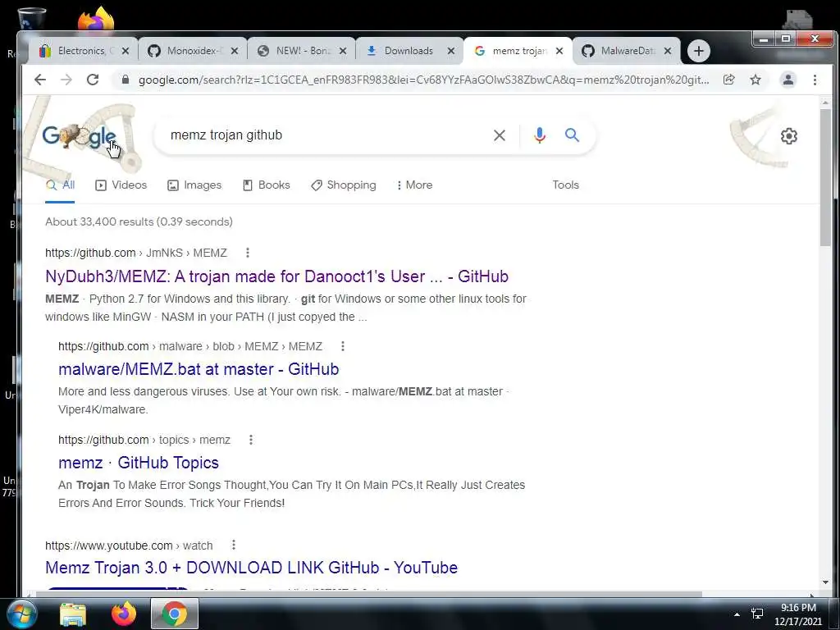The height and width of the screenshot is (630, 840).
Task: Click the blue magnifier search button
Action: [572, 135]
